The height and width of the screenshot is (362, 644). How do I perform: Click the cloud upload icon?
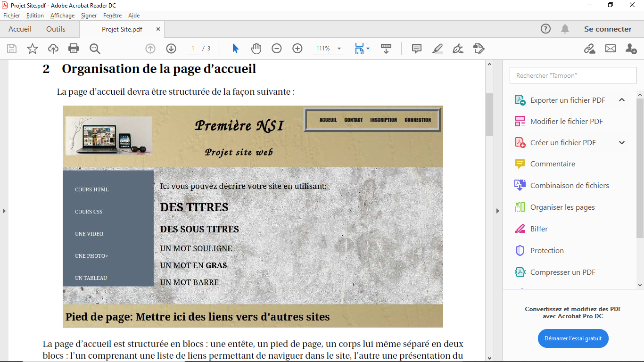53,49
